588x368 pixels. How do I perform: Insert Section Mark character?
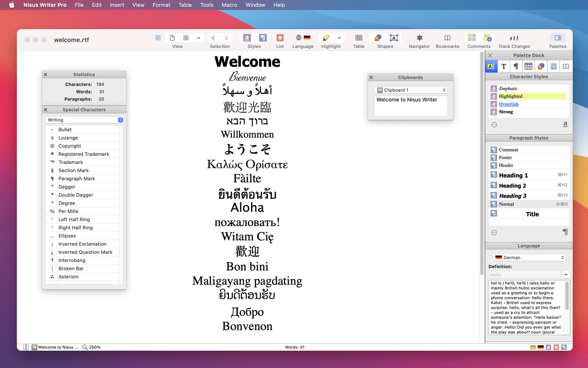click(x=82, y=170)
